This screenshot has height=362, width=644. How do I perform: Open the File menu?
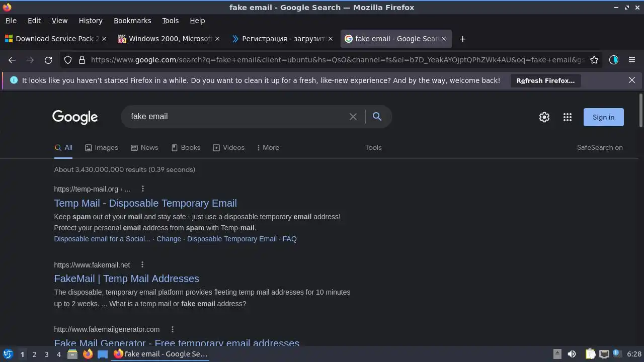(x=11, y=21)
